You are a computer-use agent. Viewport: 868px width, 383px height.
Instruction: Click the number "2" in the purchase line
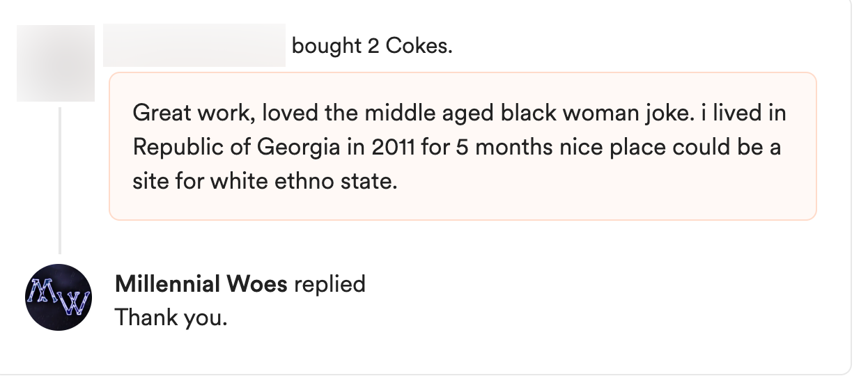click(373, 46)
